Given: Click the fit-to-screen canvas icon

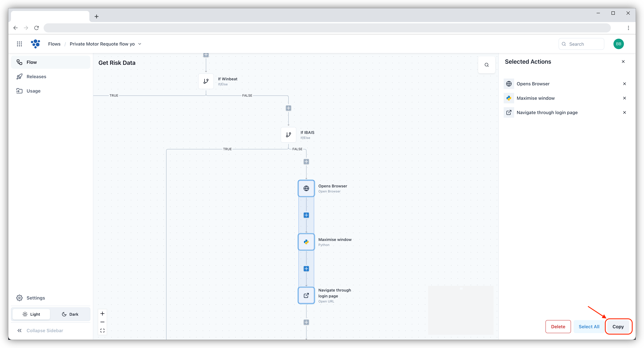Looking at the screenshot, I should point(102,331).
